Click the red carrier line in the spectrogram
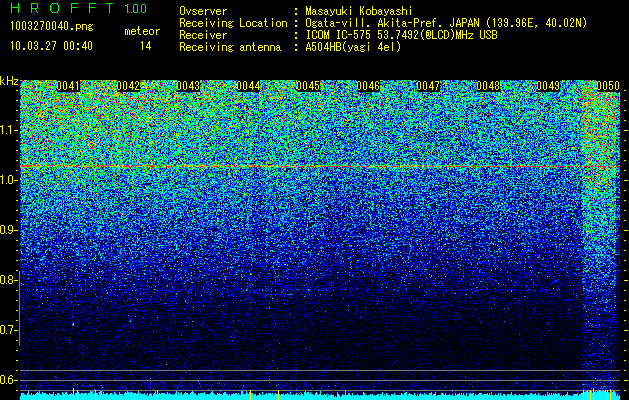Image resolution: width=629 pixels, height=400 pixels. tap(320, 166)
